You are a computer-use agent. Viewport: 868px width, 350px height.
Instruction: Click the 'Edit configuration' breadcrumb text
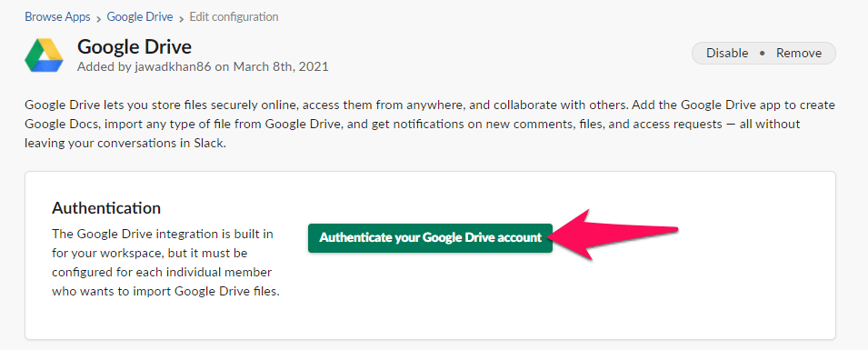pyautogui.click(x=234, y=17)
